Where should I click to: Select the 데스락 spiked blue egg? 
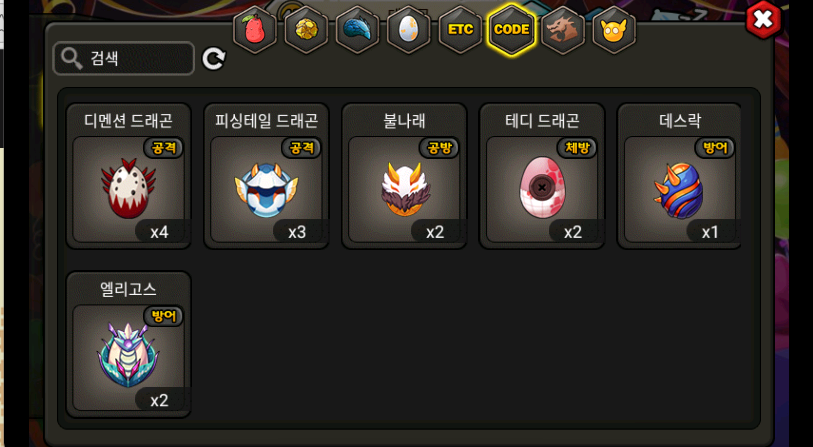pyautogui.click(x=679, y=176)
